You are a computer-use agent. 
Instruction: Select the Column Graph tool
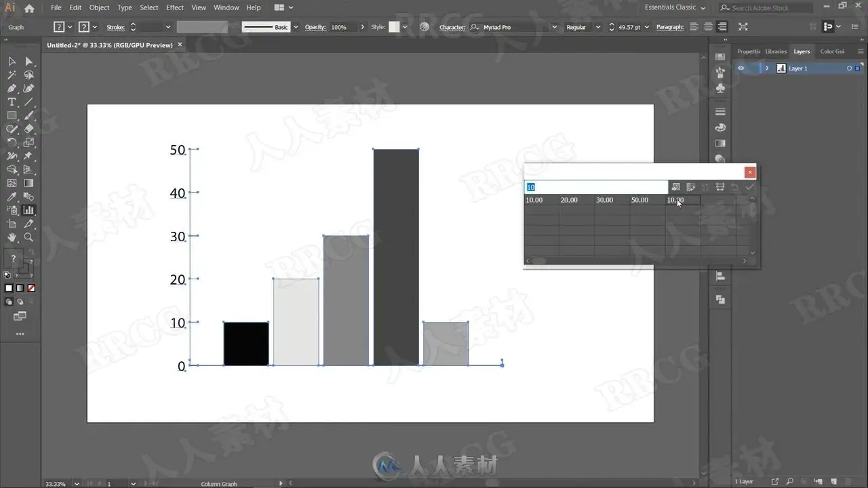pos(28,210)
